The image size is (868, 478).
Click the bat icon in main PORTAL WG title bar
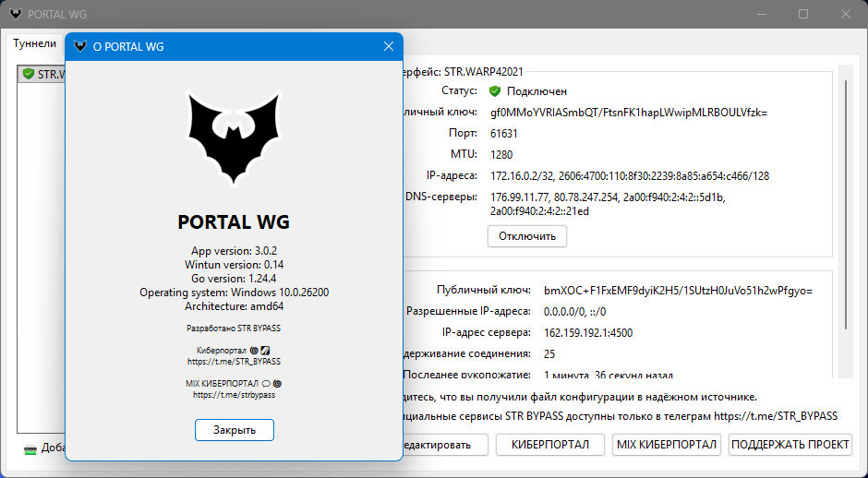(16, 14)
